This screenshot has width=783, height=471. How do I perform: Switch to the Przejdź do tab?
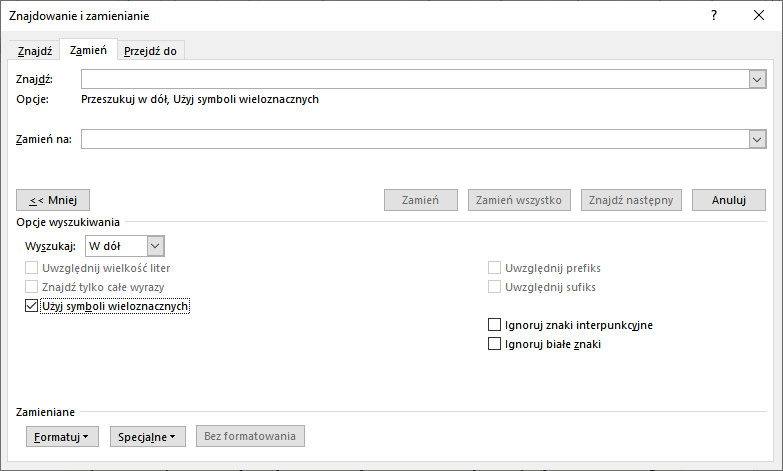click(150, 51)
